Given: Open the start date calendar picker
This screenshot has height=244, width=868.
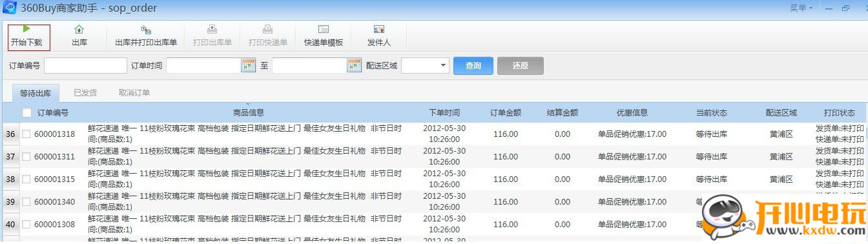Looking at the screenshot, I should coord(248,65).
